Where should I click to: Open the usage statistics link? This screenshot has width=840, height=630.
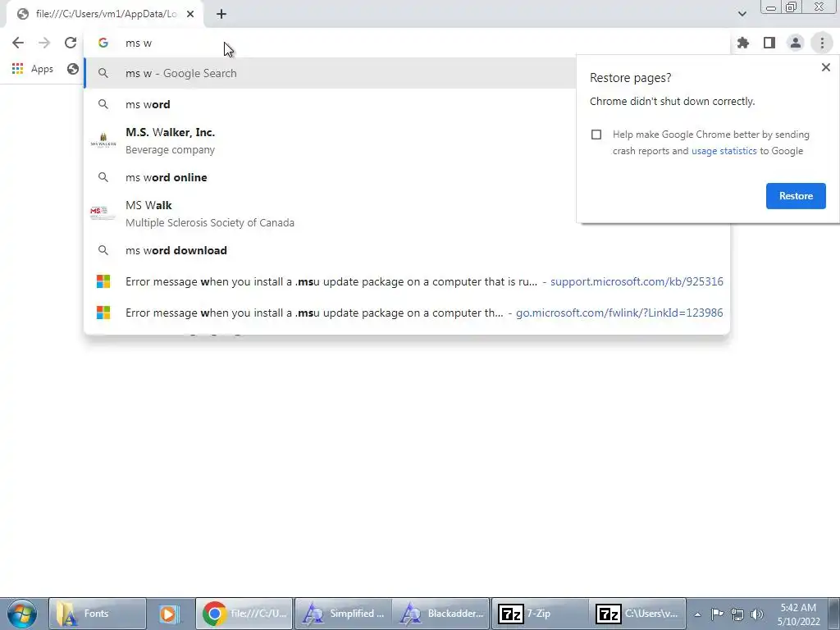724,151
